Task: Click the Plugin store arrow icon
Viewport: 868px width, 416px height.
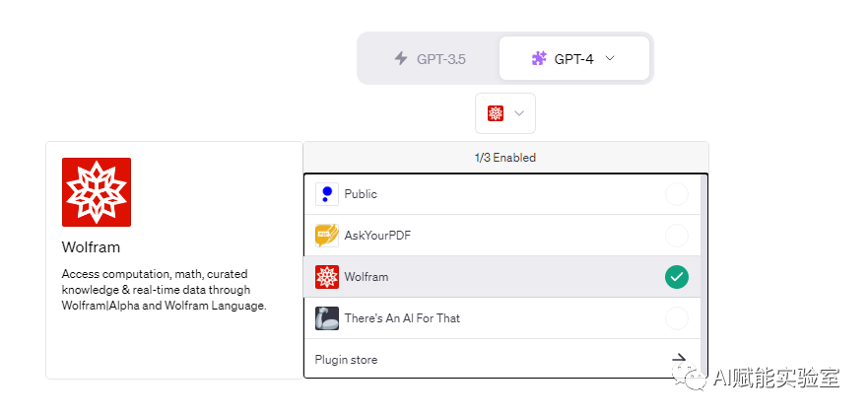Action: tap(679, 360)
